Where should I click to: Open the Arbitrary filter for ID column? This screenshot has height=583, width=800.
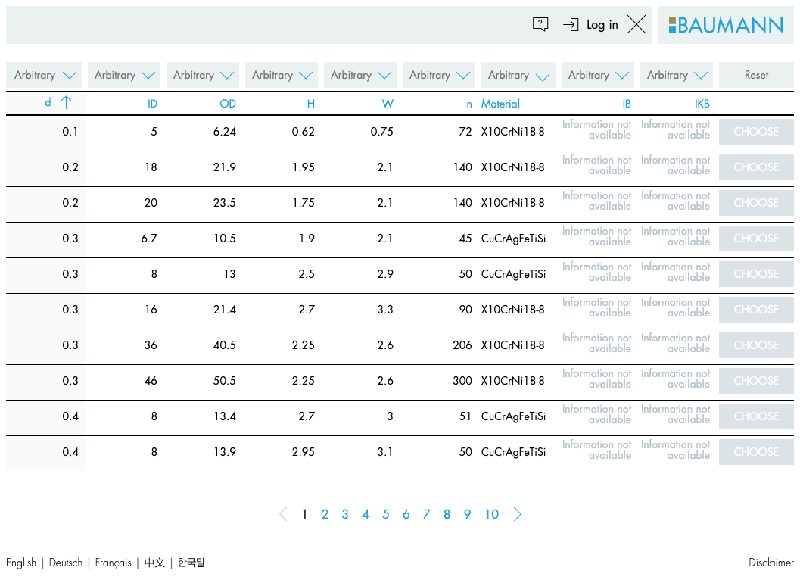coord(124,75)
